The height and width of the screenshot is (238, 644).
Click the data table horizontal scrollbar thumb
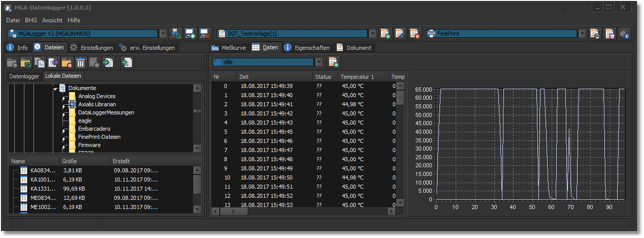[x=233, y=211]
